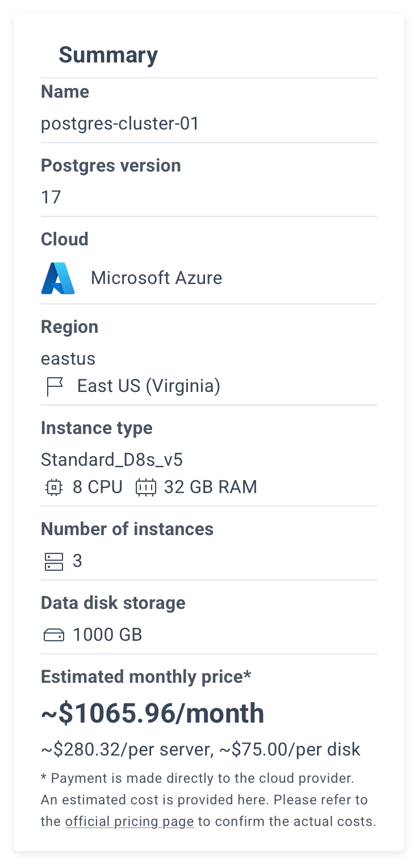Click the per server price breakdown line

(200, 750)
